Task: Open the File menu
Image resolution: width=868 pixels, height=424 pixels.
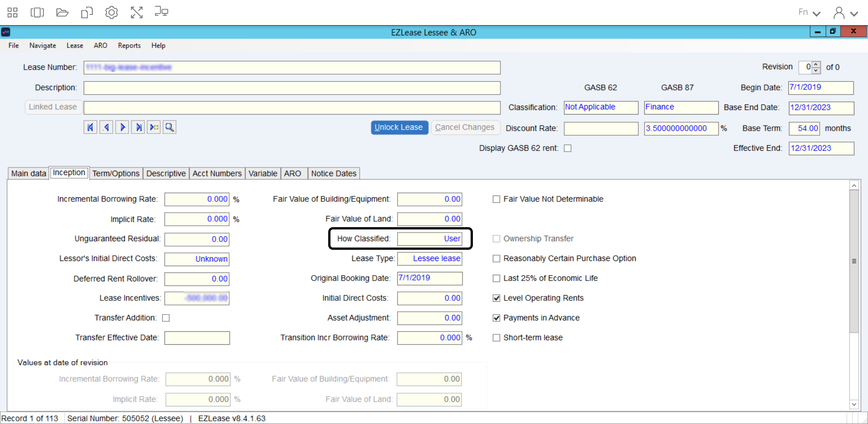Action: tap(14, 45)
